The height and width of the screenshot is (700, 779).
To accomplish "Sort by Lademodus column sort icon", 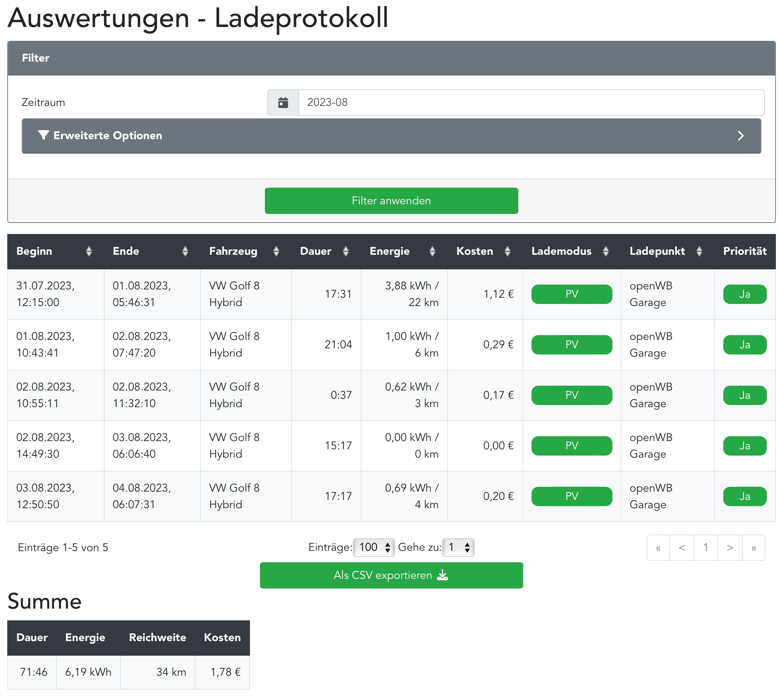I will (606, 251).
